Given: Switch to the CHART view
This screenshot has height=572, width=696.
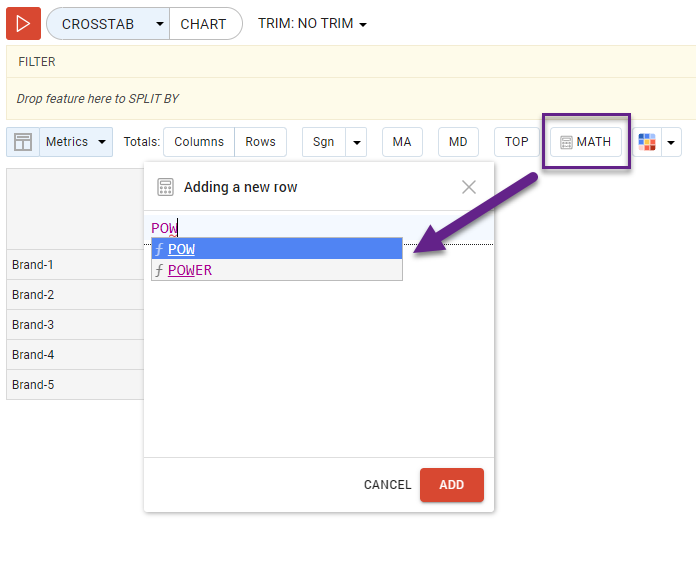Looking at the screenshot, I should pos(204,24).
